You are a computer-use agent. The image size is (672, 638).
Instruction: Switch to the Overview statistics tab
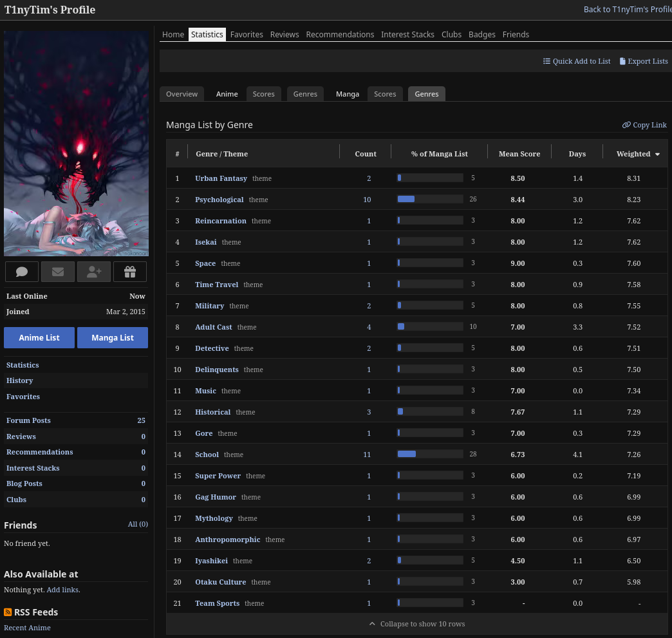tap(182, 94)
